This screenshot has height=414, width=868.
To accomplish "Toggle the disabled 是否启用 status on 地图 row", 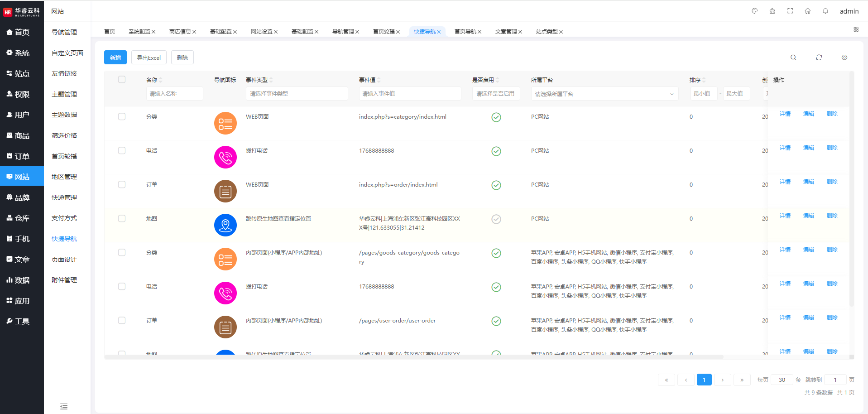I will [x=496, y=219].
